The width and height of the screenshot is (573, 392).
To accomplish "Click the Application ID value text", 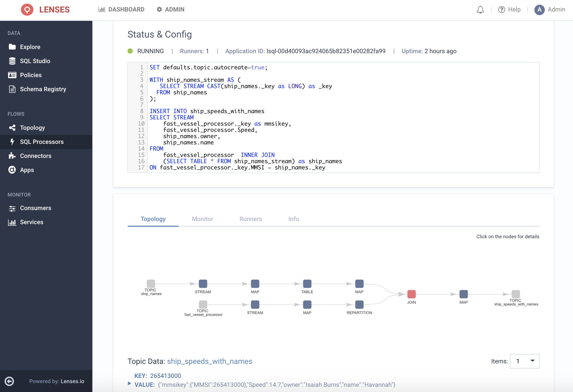I will tap(326, 51).
